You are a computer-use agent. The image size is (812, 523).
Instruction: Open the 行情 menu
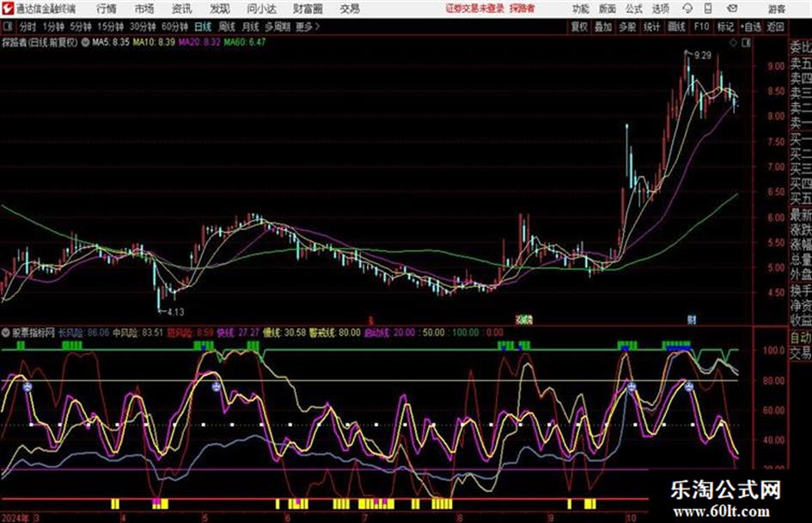coord(107,9)
